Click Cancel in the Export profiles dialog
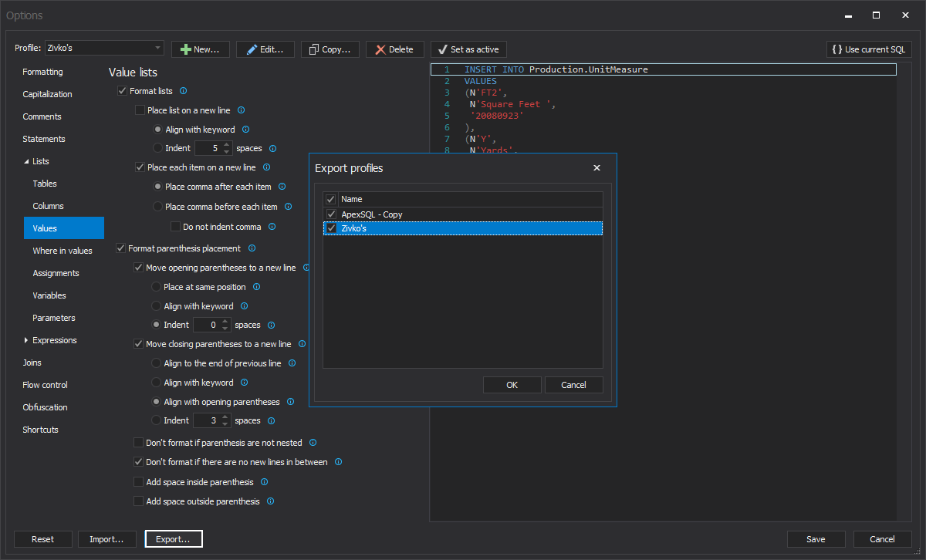 [x=573, y=385]
